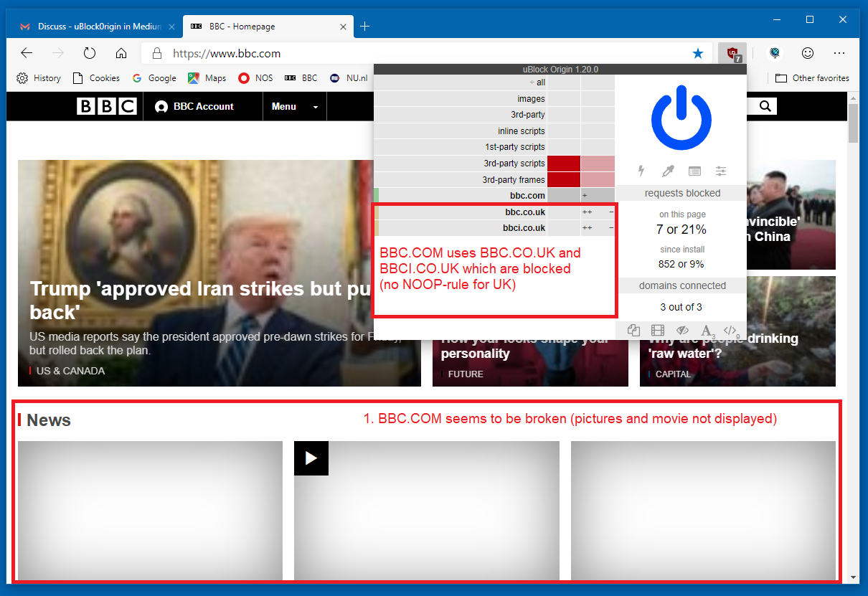Open the element picker eyedropper tool
Image resolution: width=868 pixels, height=596 pixels.
click(x=668, y=171)
